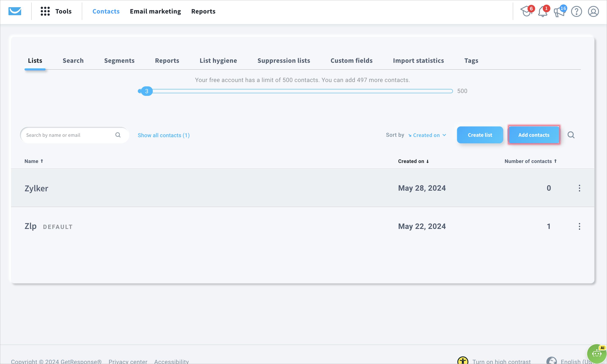Click the help question mark icon
This screenshot has height=364, width=607.
(x=576, y=12)
